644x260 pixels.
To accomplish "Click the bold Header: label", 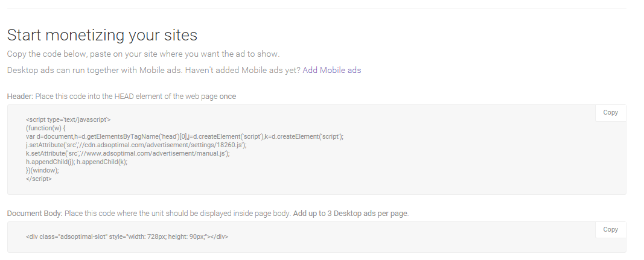I will 20,97.
